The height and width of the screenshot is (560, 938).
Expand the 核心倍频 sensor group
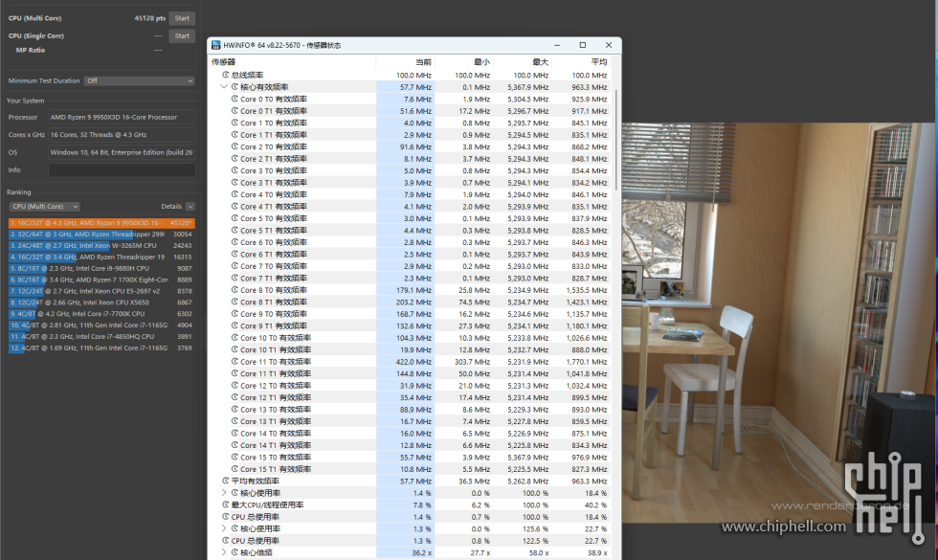click(224, 553)
